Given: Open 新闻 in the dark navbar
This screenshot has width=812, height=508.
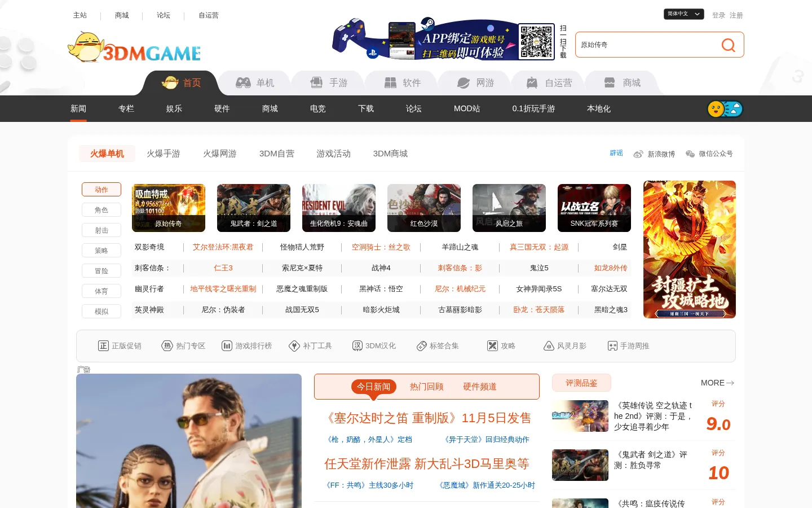Looking at the screenshot, I should pyautogui.click(x=78, y=109).
